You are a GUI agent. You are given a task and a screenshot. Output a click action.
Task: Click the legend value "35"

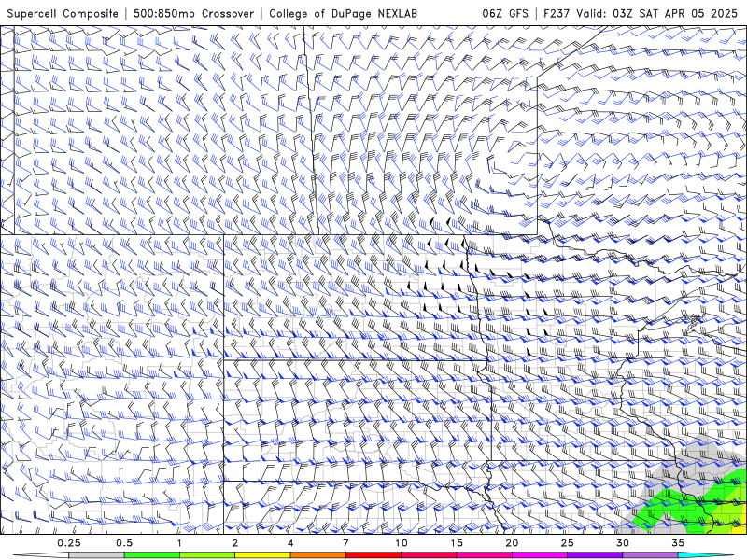pos(678,543)
